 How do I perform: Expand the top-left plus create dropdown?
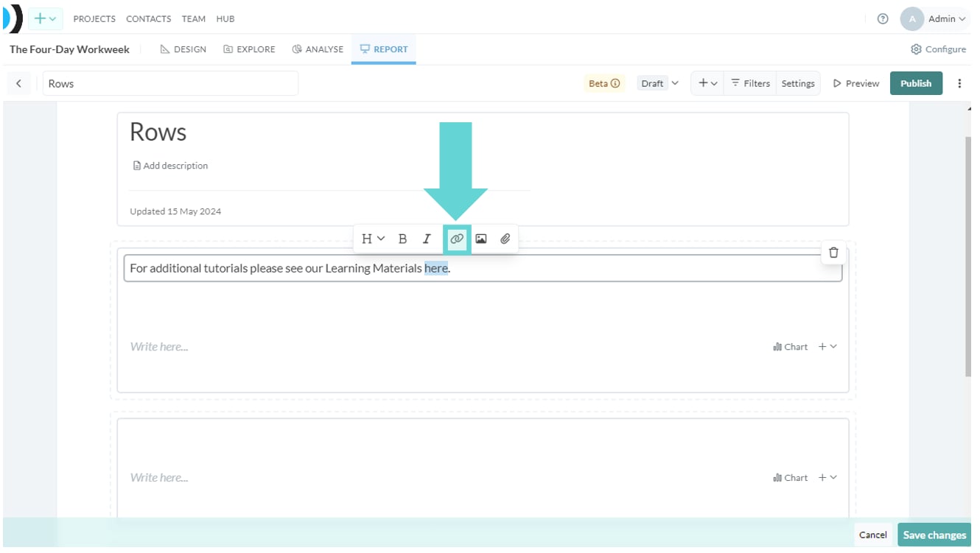[45, 19]
